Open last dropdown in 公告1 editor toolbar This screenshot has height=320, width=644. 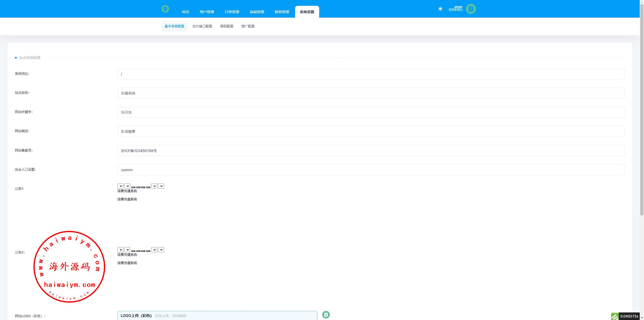[161, 186]
